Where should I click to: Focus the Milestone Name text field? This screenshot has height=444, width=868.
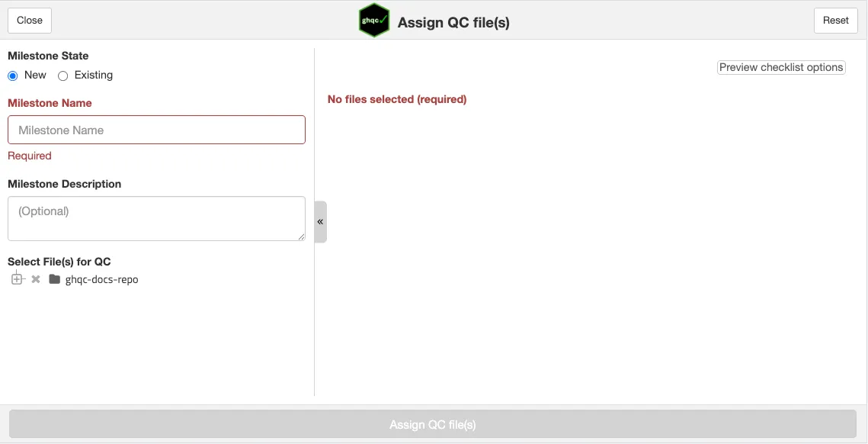pyautogui.click(x=156, y=130)
